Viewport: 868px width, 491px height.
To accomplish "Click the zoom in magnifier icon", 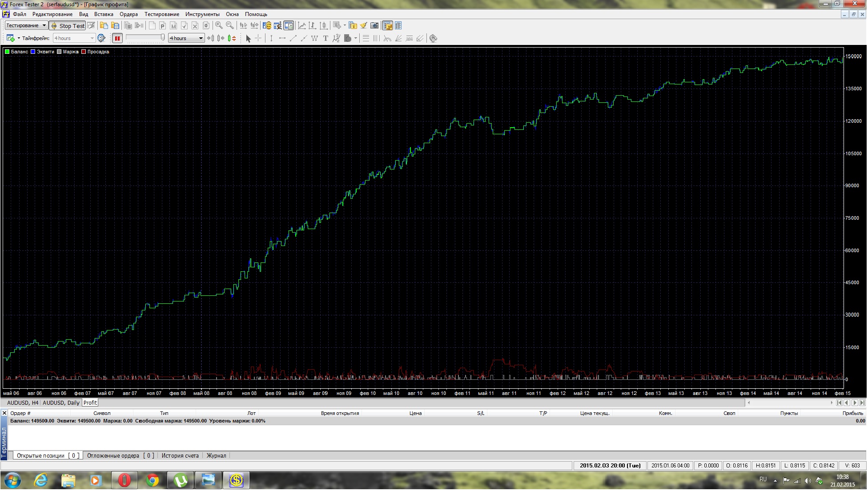I will coord(219,25).
